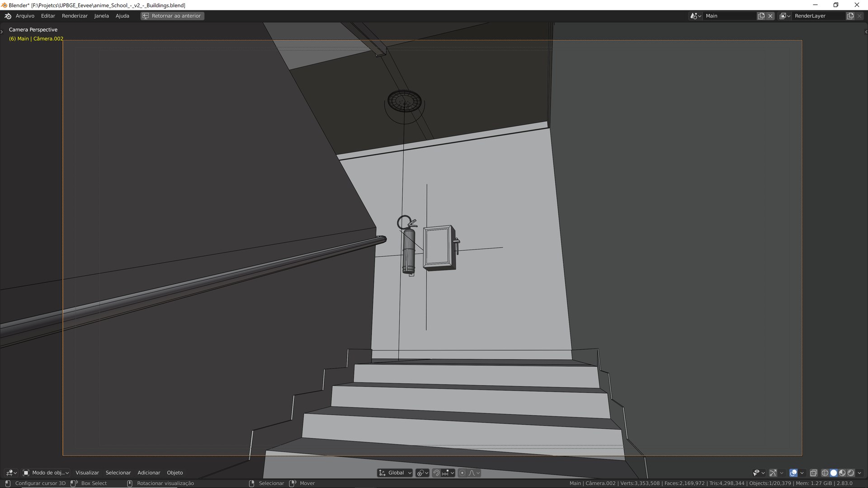Screen dimensions: 868x488
Task: Remove the RenderLayer view layer
Action: click(859, 16)
